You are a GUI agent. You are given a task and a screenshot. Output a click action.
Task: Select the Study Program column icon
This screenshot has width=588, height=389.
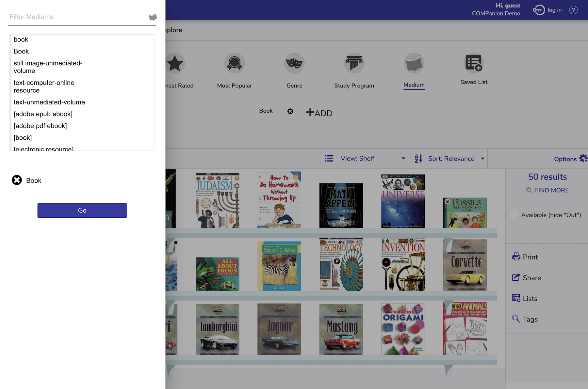[354, 63]
